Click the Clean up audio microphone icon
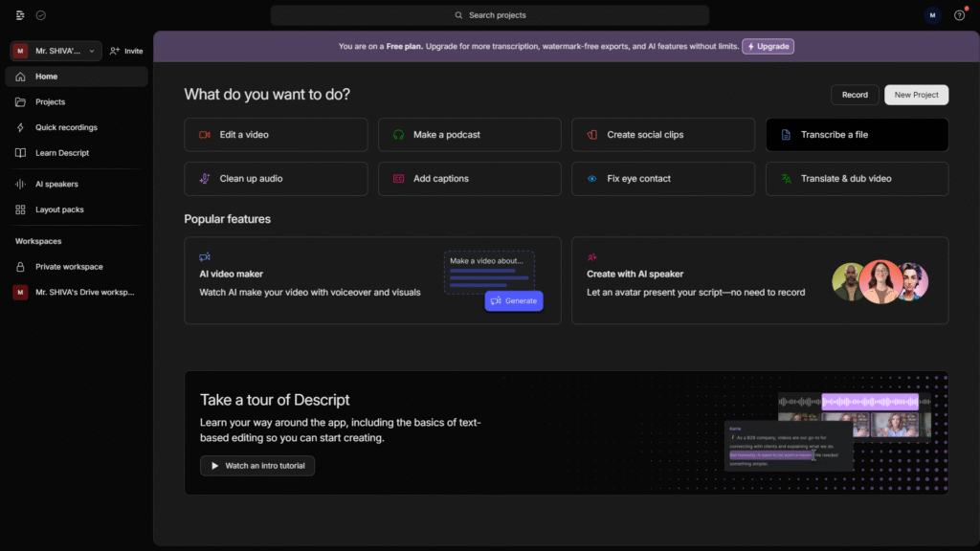 click(205, 179)
